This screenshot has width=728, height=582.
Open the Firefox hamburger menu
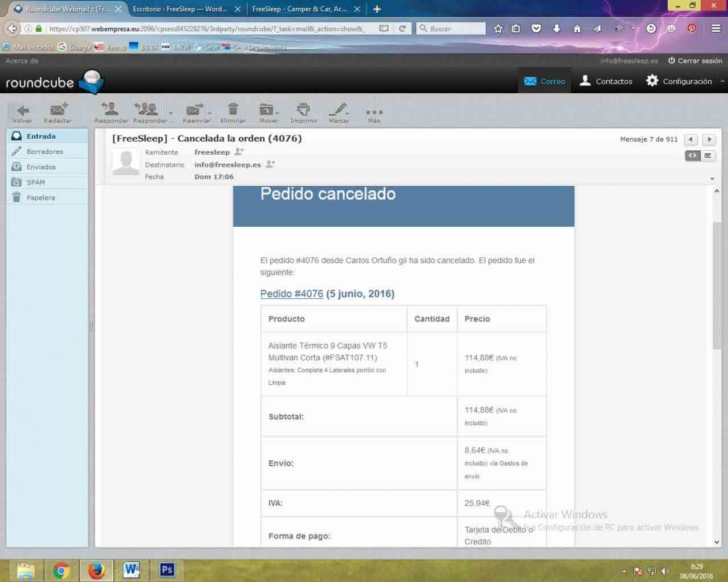tap(716, 29)
